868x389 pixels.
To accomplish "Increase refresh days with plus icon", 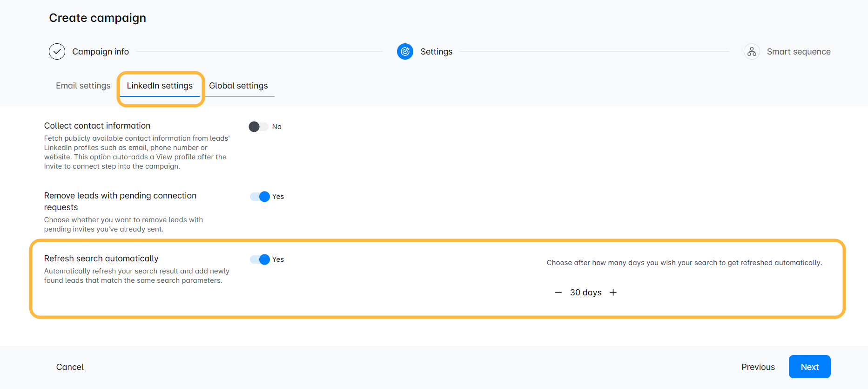I will [613, 293].
